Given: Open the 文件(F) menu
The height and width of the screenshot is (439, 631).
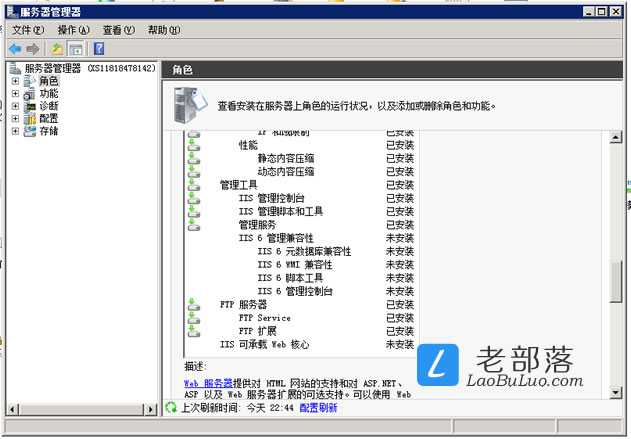Looking at the screenshot, I should point(28,30).
